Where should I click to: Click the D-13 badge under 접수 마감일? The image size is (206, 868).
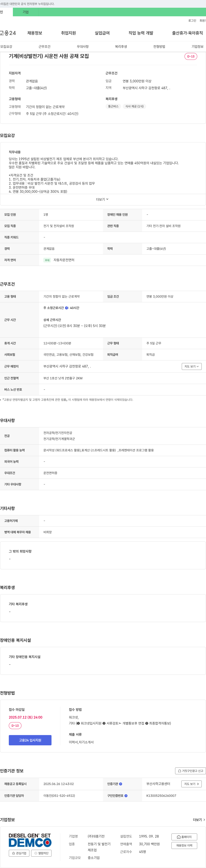[15, 726]
